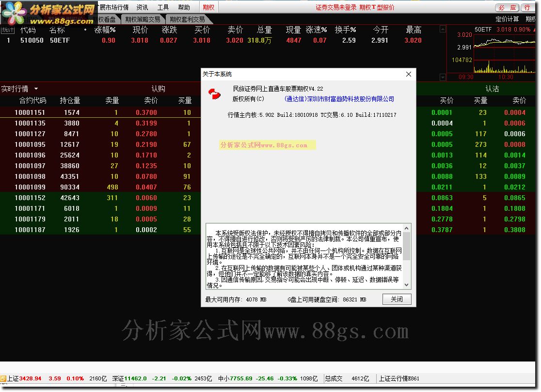Click the 必 button in the title bar
Screen dimensions: 541x392
coord(501,8)
